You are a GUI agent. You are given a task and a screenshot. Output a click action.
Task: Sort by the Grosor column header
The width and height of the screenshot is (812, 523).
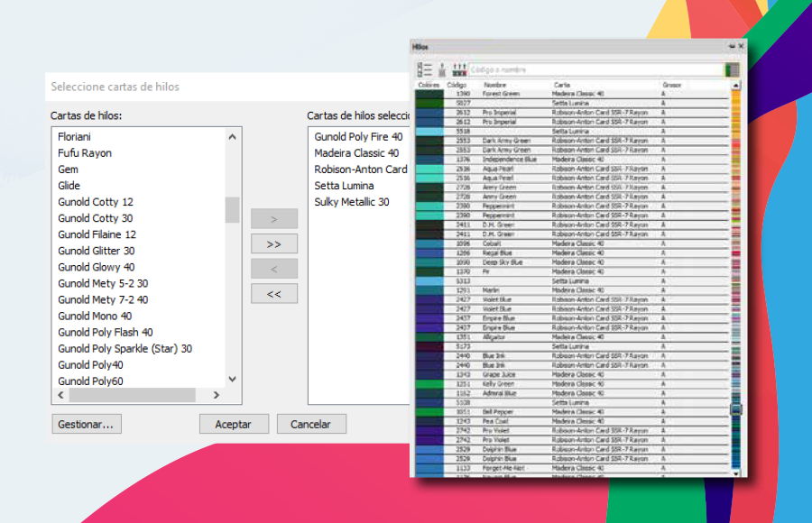[671, 85]
